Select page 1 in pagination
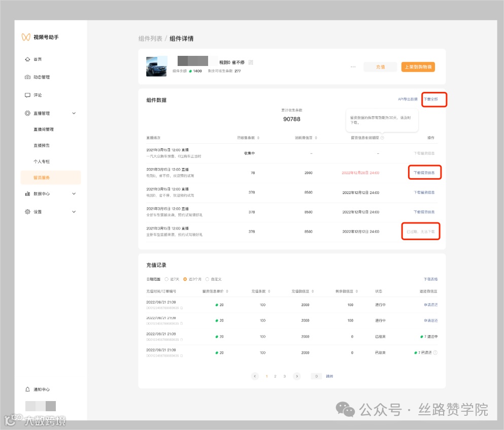 pos(266,376)
